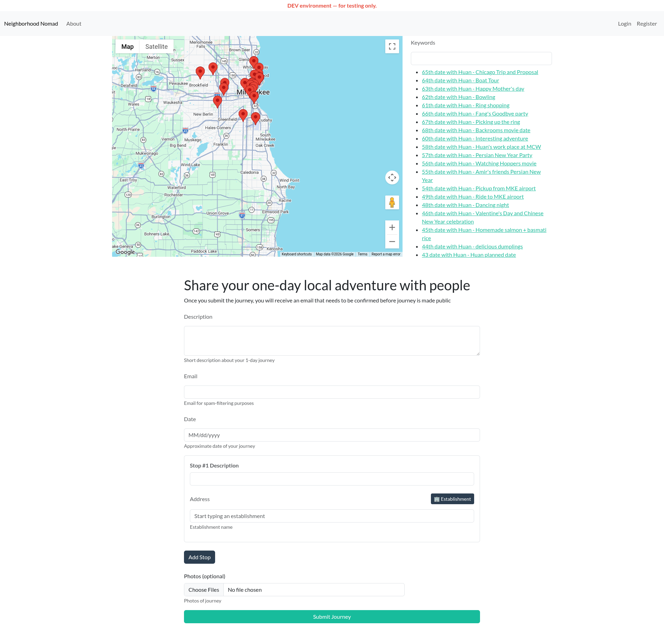Open the Google logo on the map
The width and height of the screenshot is (664, 644).
tap(125, 252)
